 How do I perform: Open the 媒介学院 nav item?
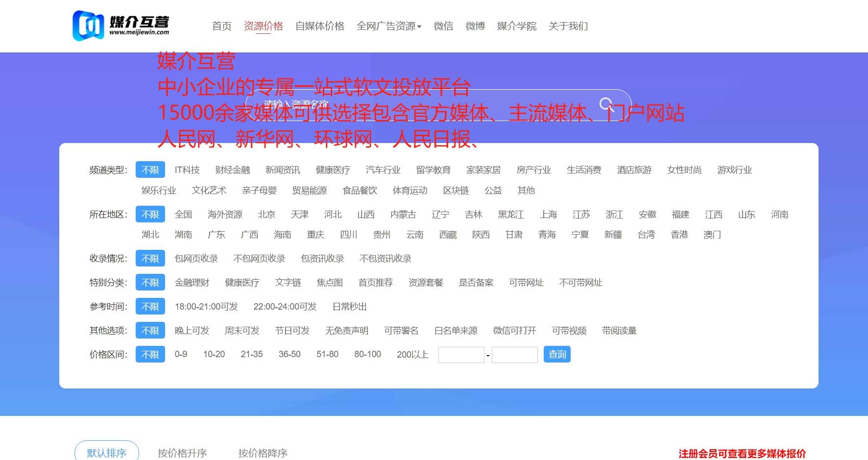517,26
